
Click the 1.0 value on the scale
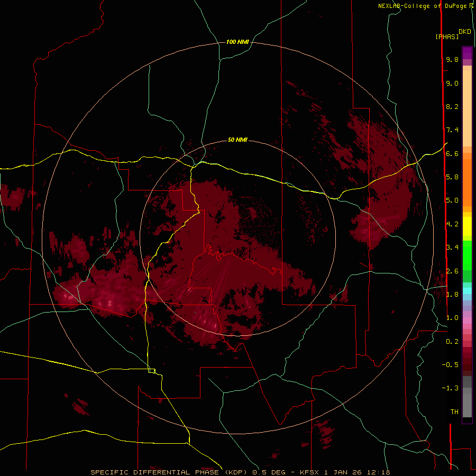click(452, 318)
